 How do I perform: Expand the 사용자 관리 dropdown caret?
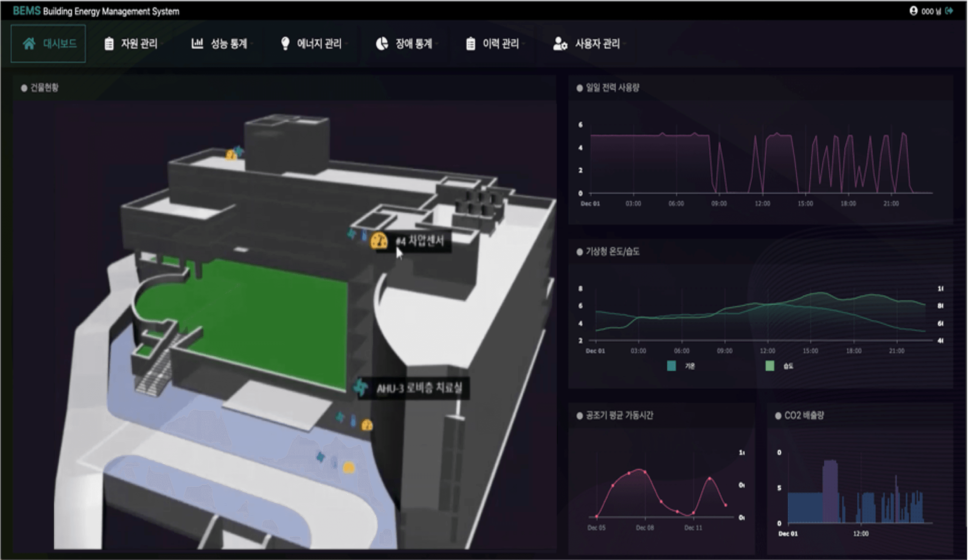point(625,44)
